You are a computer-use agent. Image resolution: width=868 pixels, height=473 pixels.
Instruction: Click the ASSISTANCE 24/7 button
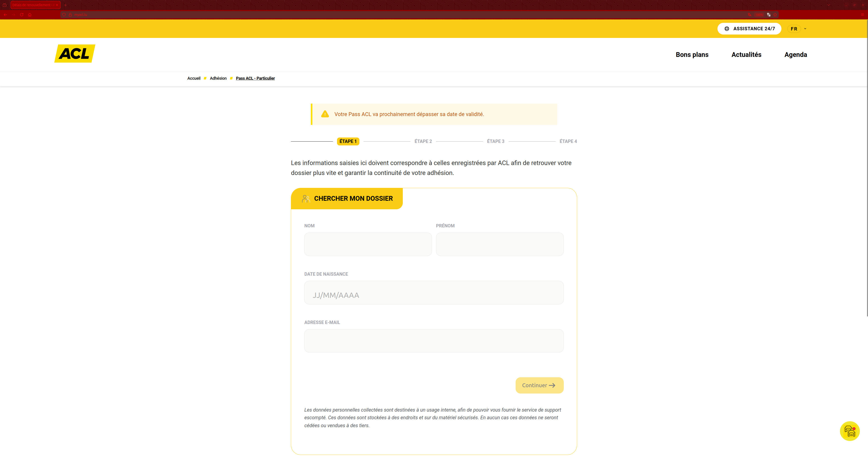tap(749, 29)
